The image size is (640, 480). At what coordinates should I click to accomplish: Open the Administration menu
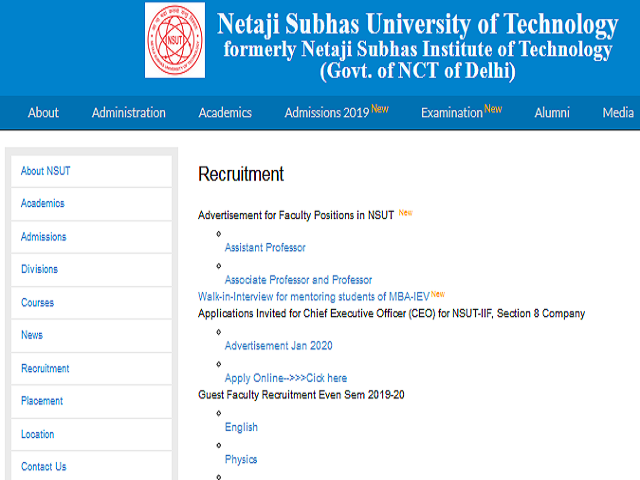[x=129, y=113]
